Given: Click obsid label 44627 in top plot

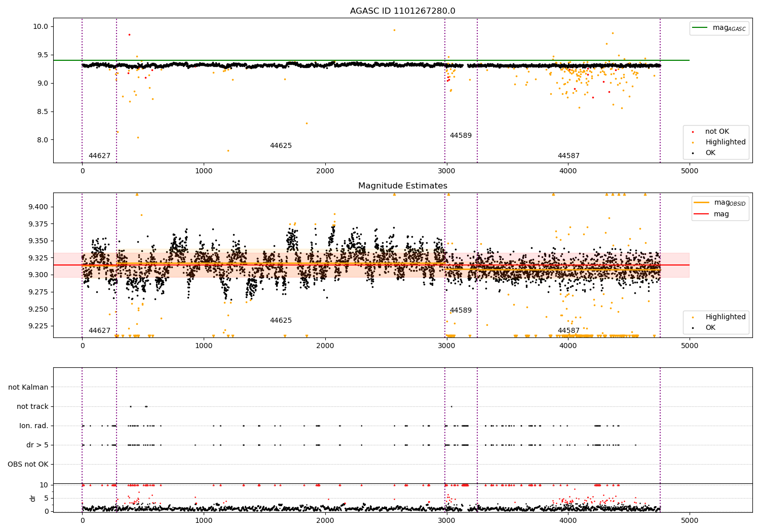Looking at the screenshot, I should pos(99,156).
